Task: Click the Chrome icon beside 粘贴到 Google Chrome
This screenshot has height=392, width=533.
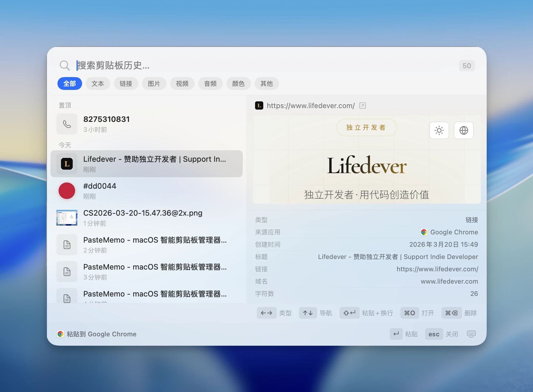Action: click(60, 334)
